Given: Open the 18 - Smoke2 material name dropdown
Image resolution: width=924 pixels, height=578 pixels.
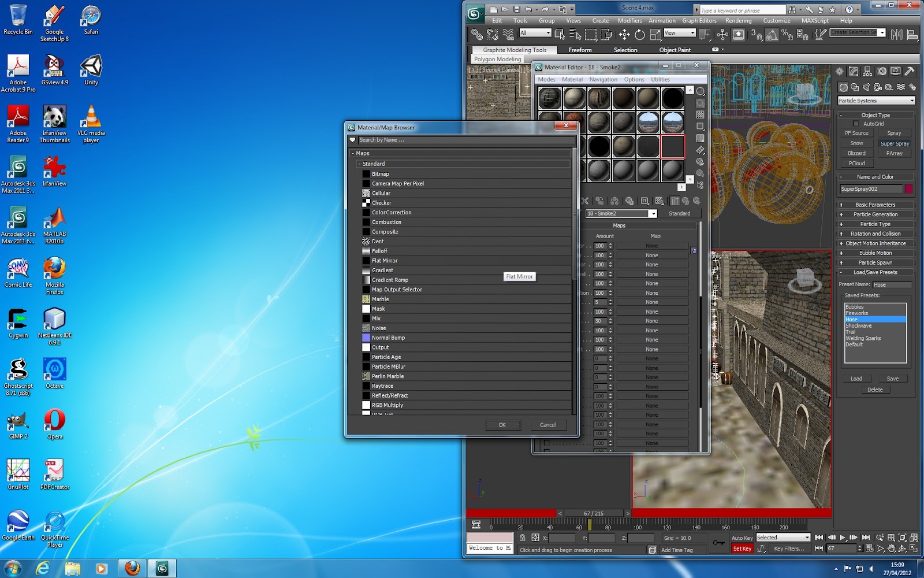Looking at the screenshot, I should [x=653, y=214].
